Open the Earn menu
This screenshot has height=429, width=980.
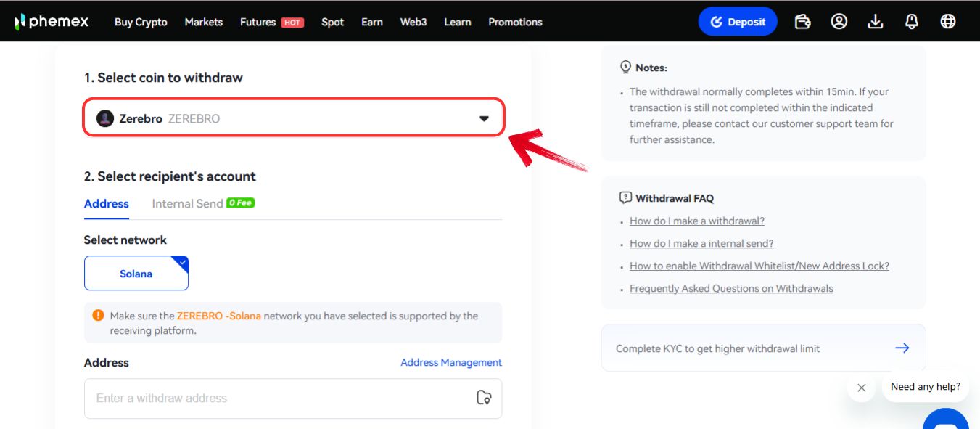(x=372, y=22)
